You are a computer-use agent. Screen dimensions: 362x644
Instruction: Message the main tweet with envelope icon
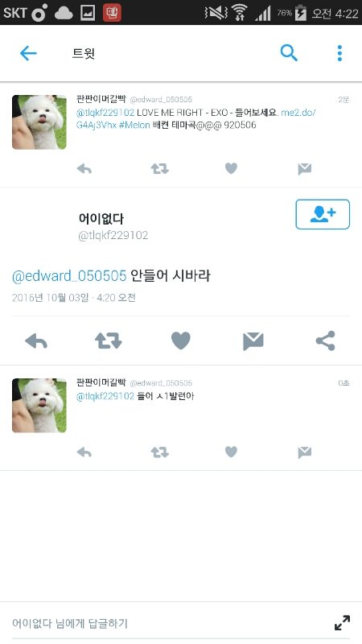pos(253,341)
